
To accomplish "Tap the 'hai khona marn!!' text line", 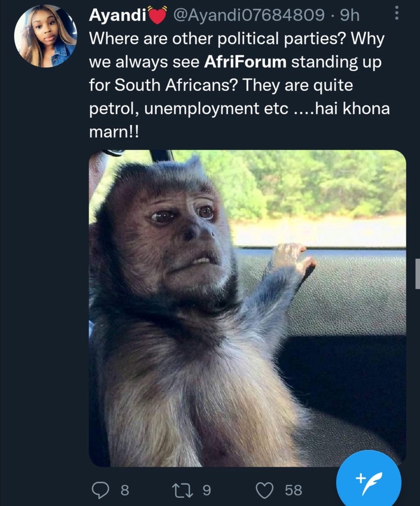I will click(240, 120).
